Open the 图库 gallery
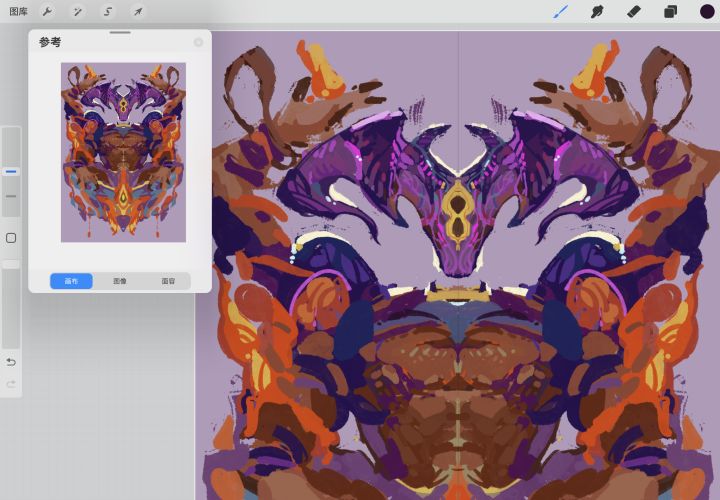This screenshot has width=720, height=500. [x=18, y=12]
